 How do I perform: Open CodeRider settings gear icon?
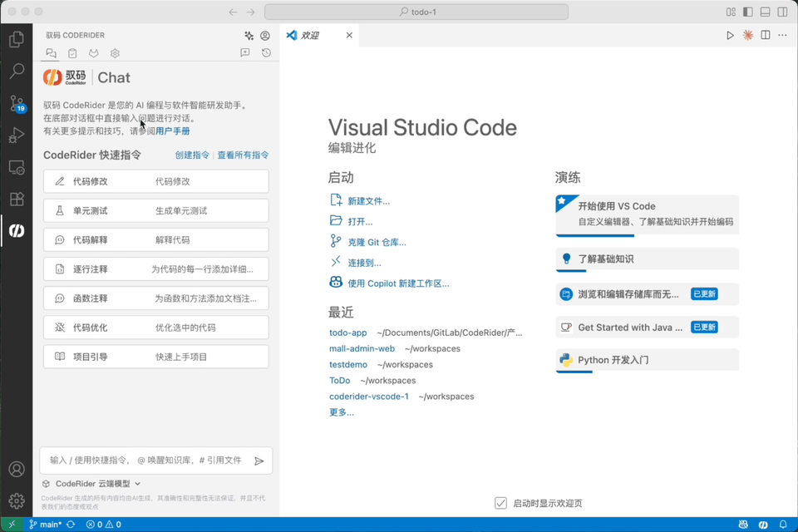(114, 52)
